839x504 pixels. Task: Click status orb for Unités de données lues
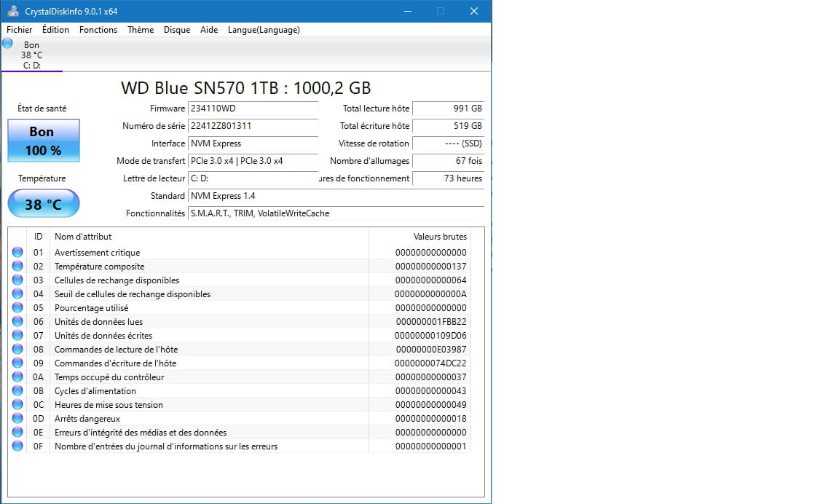(17, 321)
